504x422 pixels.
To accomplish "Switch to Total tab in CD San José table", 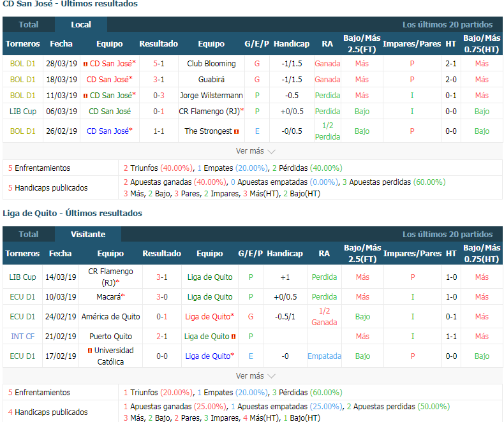I will point(29,24).
